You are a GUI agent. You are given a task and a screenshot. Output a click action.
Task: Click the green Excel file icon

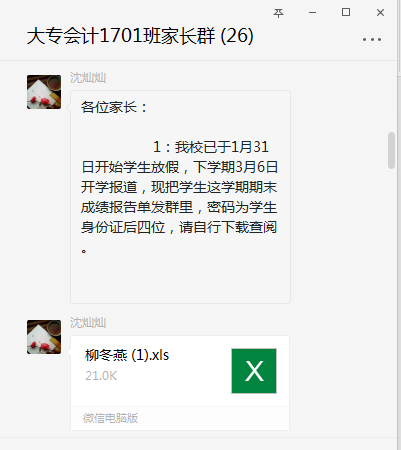pos(254,371)
